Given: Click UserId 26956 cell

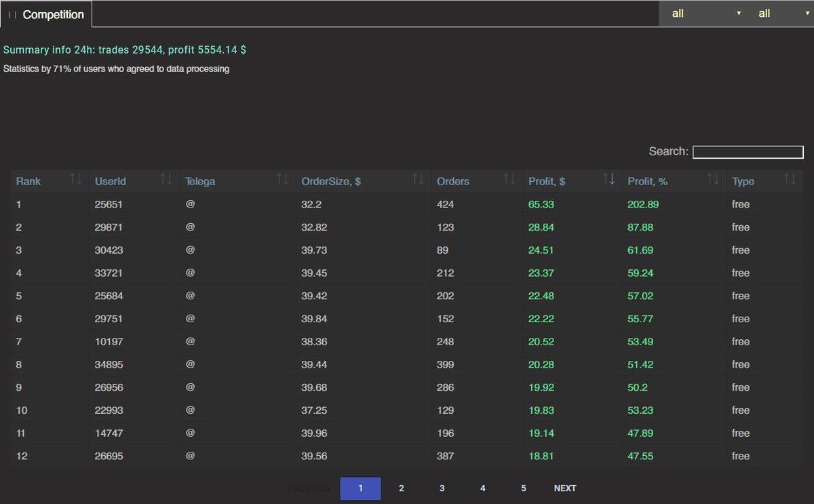Looking at the screenshot, I should tap(109, 387).
